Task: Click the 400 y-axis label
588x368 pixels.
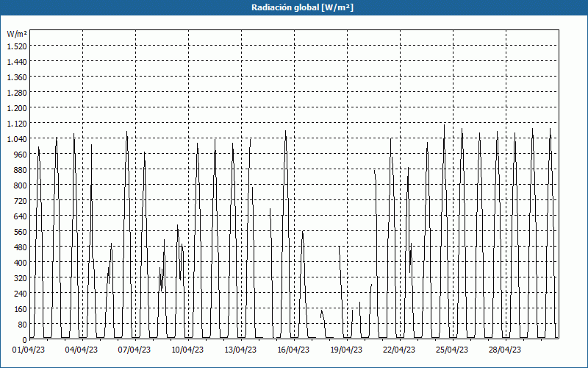Action: (x=21, y=263)
